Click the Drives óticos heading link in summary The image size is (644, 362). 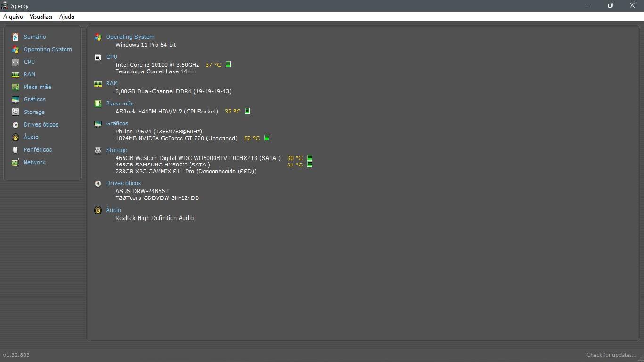124,183
